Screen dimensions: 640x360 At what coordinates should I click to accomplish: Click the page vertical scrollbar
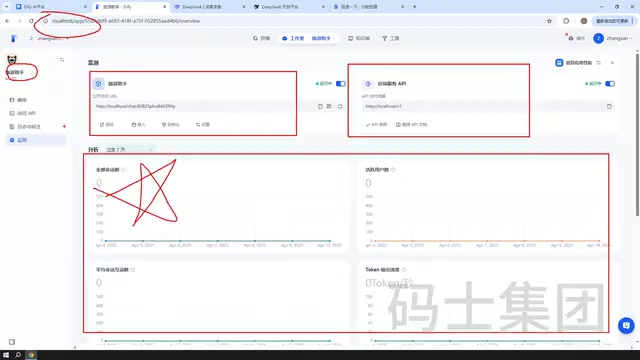click(x=637, y=135)
